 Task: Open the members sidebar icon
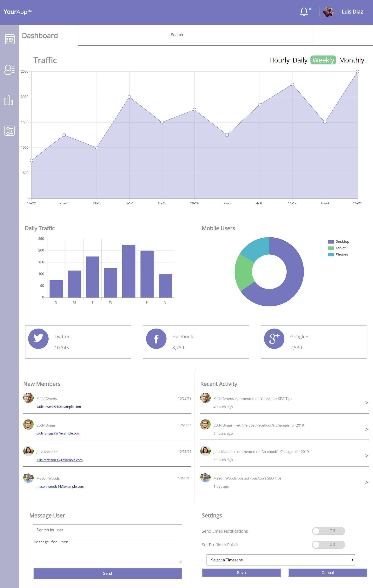tap(10, 70)
